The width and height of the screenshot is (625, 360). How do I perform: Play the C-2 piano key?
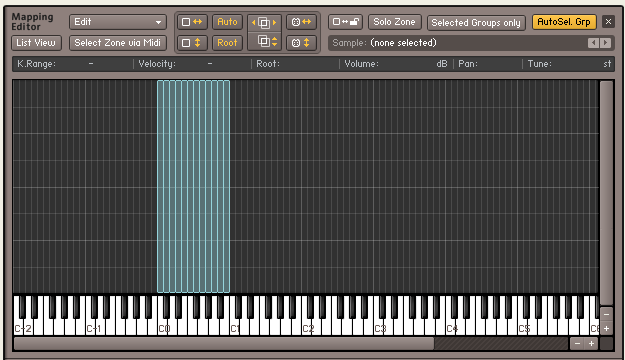(19, 327)
